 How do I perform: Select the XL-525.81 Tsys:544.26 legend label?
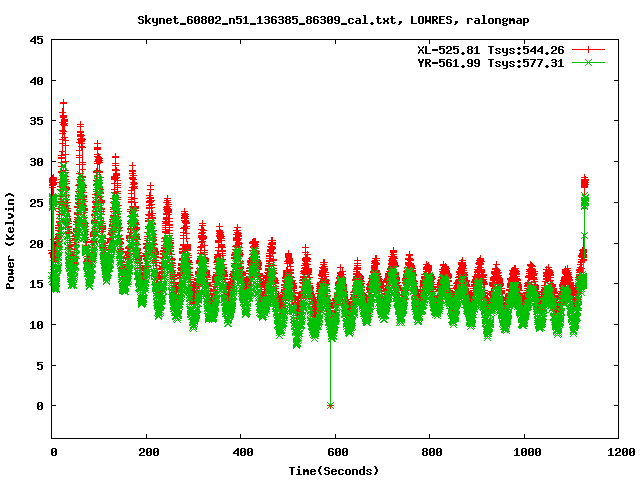pyautogui.click(x=491, y=50)
